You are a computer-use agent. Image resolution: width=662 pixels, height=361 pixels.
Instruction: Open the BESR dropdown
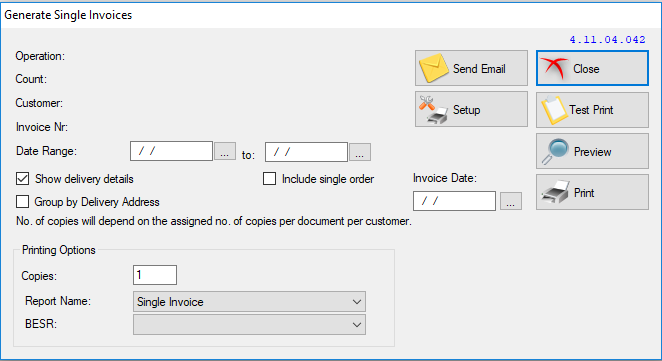tap(249, 324)
